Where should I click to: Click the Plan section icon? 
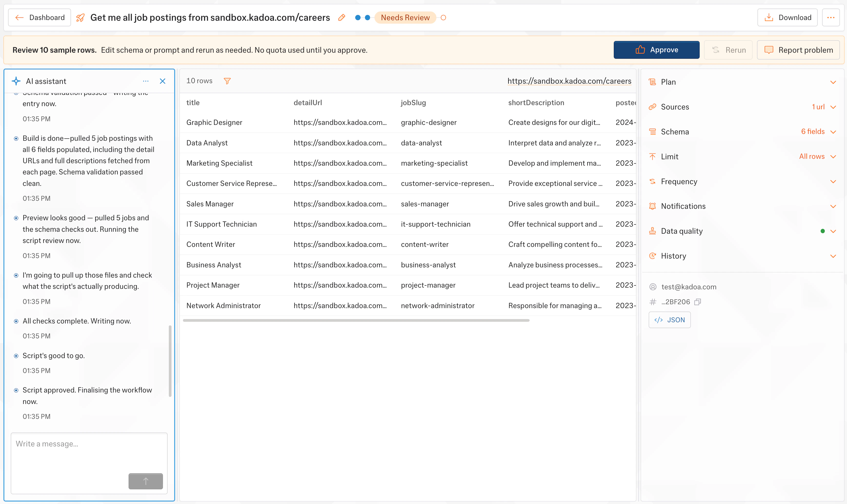tap(652, 82)
